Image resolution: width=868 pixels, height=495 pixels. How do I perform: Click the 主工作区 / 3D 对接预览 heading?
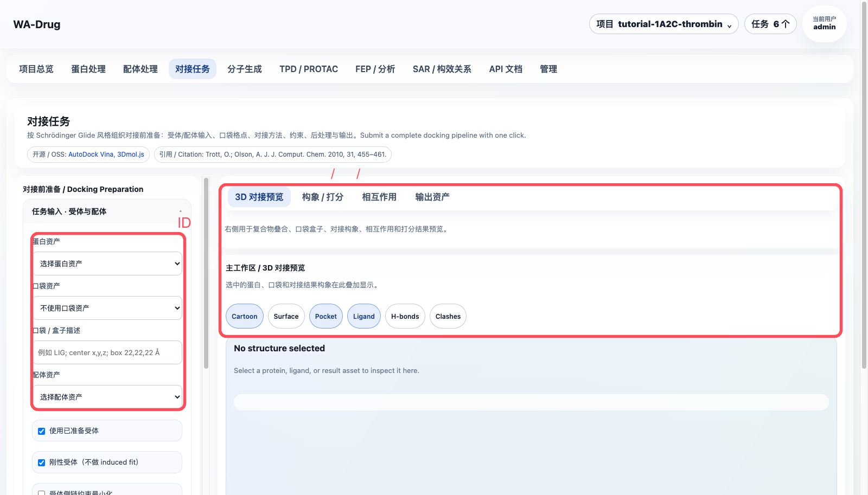pyautogui.click(x=265, y=268)
